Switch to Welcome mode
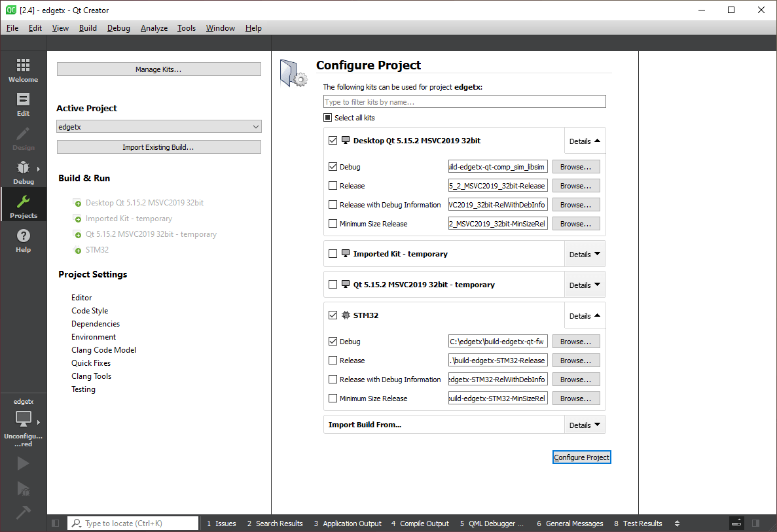Viewport: 777px width, 532px height. click(23, 69)
